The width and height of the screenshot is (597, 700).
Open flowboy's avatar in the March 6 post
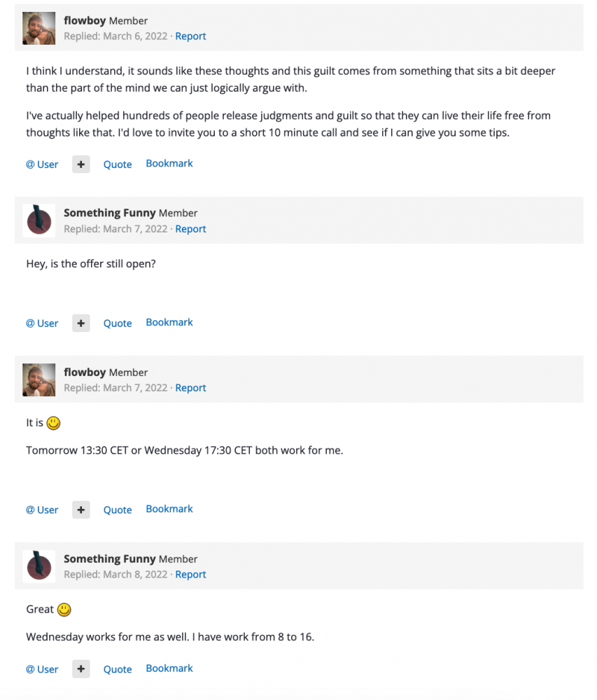click(x=39, y=29)
